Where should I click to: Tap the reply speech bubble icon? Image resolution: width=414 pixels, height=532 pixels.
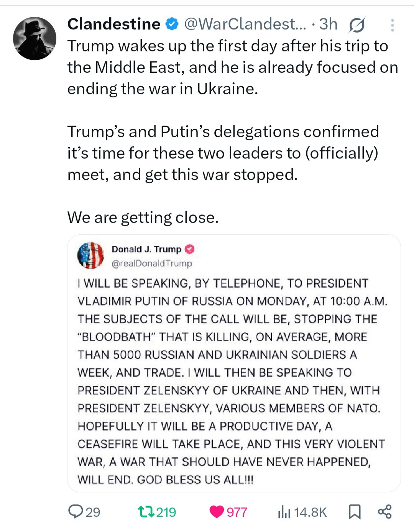tap(76, 512)
